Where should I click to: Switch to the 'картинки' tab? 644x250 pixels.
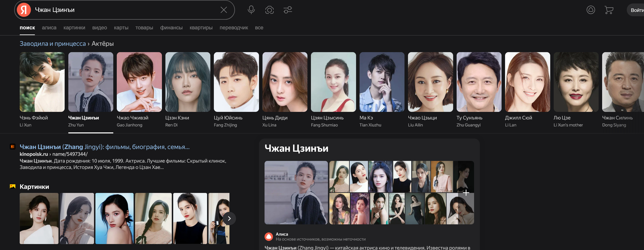(74, 28)
